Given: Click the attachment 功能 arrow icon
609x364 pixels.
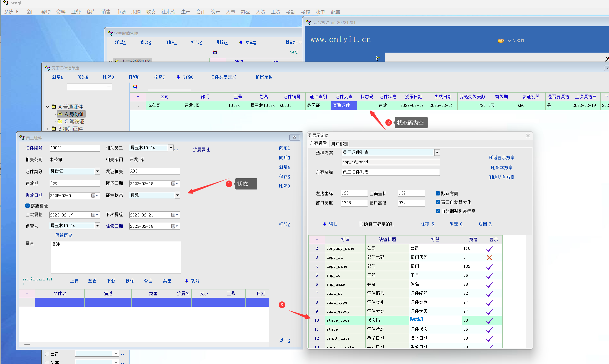Looking at the screenshot, I should 186,281.
